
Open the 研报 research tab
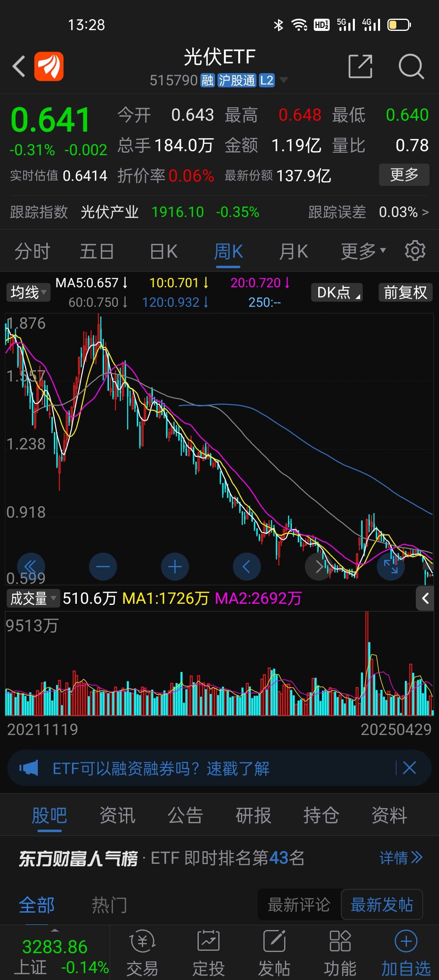coord(253,815)
